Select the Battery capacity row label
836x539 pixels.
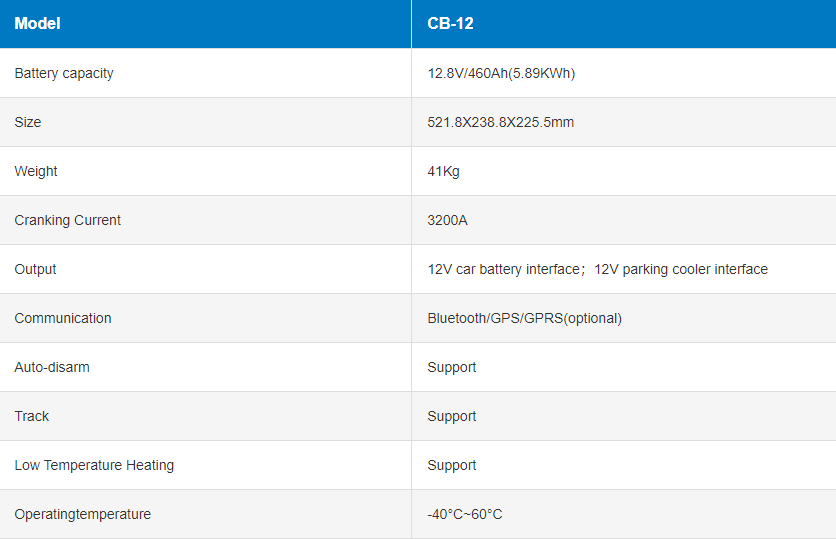click(x=64, y=73)
